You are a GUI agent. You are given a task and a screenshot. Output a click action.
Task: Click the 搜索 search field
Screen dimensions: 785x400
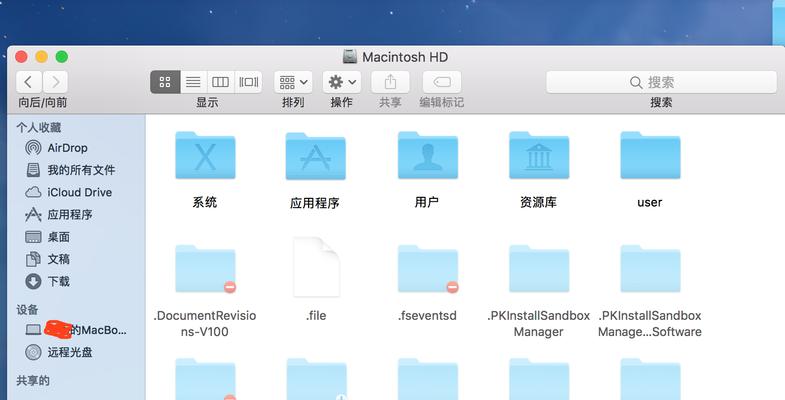[661, 82]
